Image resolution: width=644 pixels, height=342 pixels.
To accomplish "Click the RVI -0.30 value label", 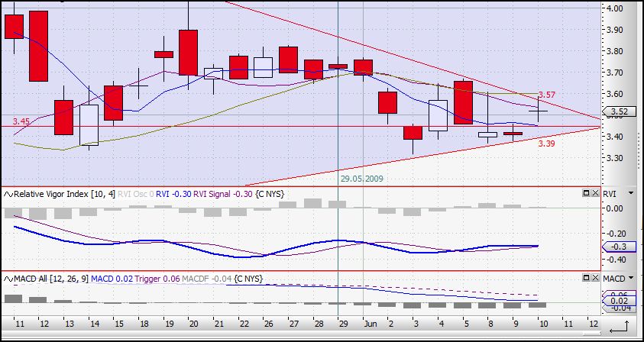I will [173, 194].
